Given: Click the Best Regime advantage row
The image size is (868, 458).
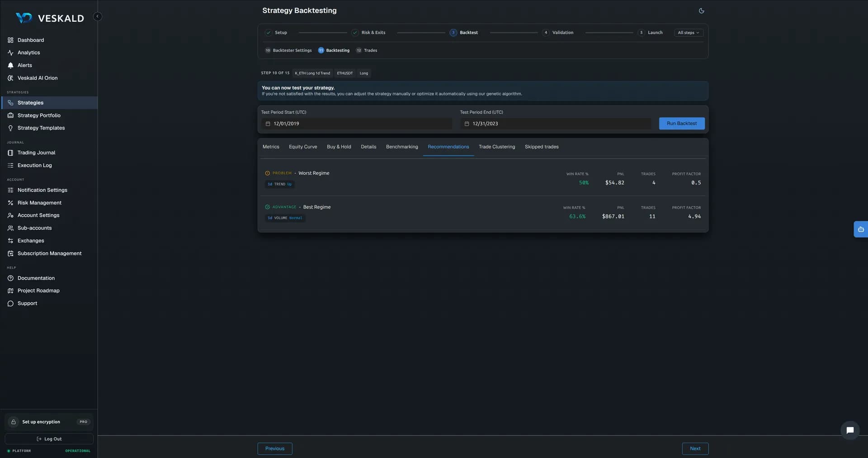Looking at the screenshot, I should click(483, 213).
